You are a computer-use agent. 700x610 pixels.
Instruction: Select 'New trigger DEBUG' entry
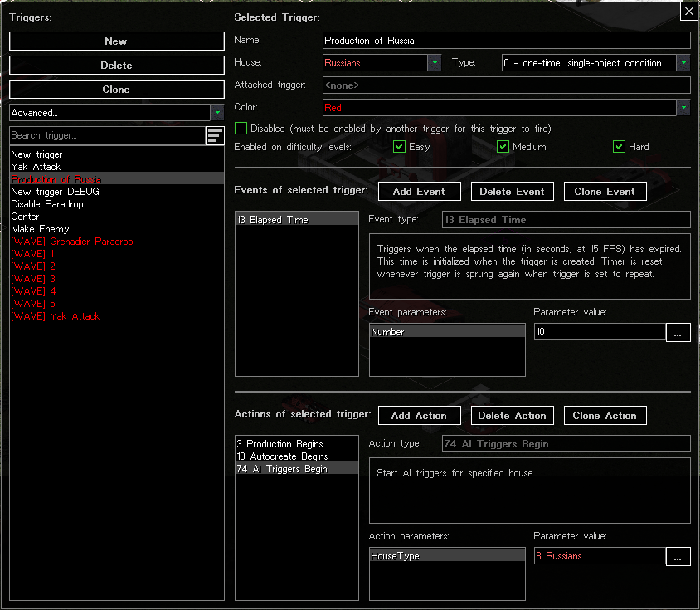tap(116, 192)
